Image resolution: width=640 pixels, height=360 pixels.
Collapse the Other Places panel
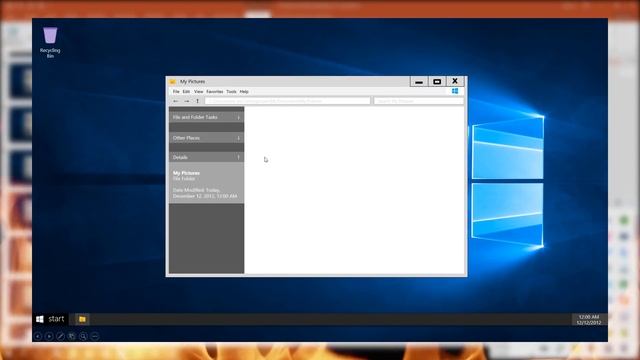tap(238, 138)
